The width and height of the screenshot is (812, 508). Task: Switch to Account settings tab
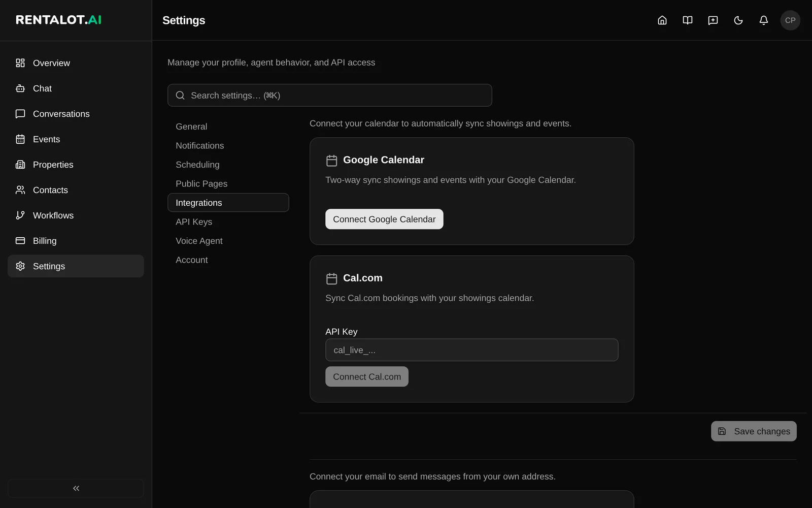tap(228, 260)
